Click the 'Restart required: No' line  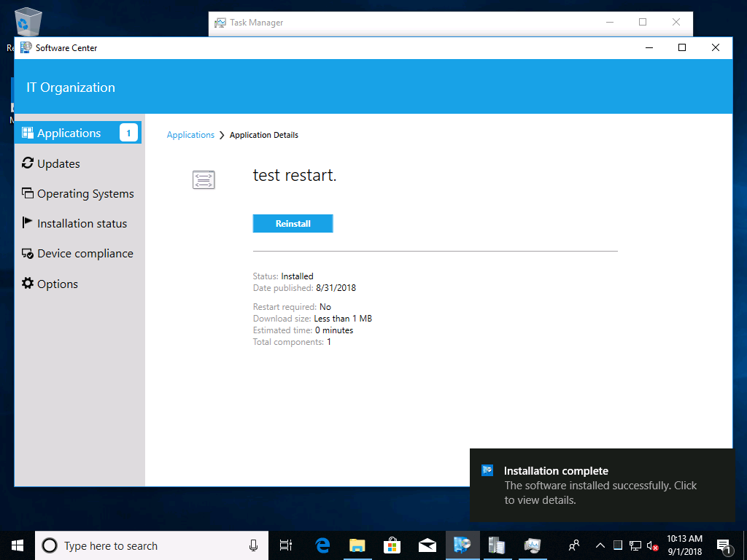coord(292,307)
